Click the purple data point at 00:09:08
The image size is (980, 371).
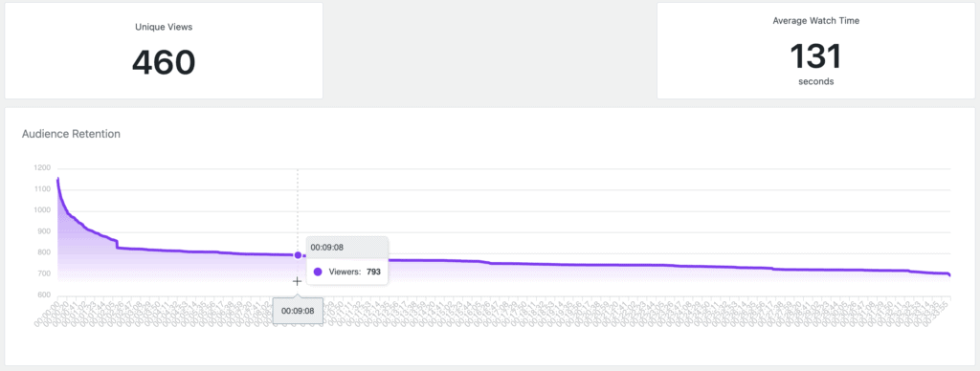tap(298, 255)
